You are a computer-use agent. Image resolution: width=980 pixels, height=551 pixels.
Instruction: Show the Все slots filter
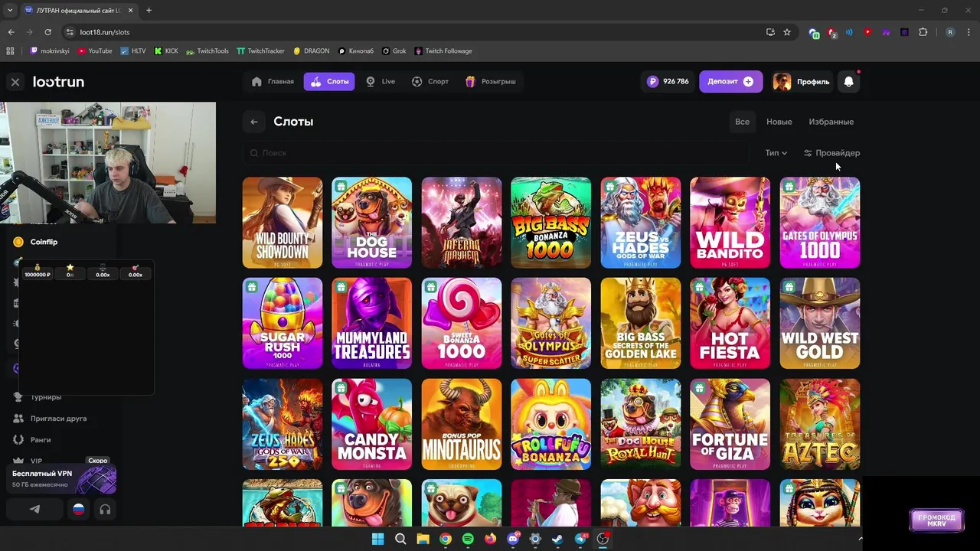(x=742, y=122)
